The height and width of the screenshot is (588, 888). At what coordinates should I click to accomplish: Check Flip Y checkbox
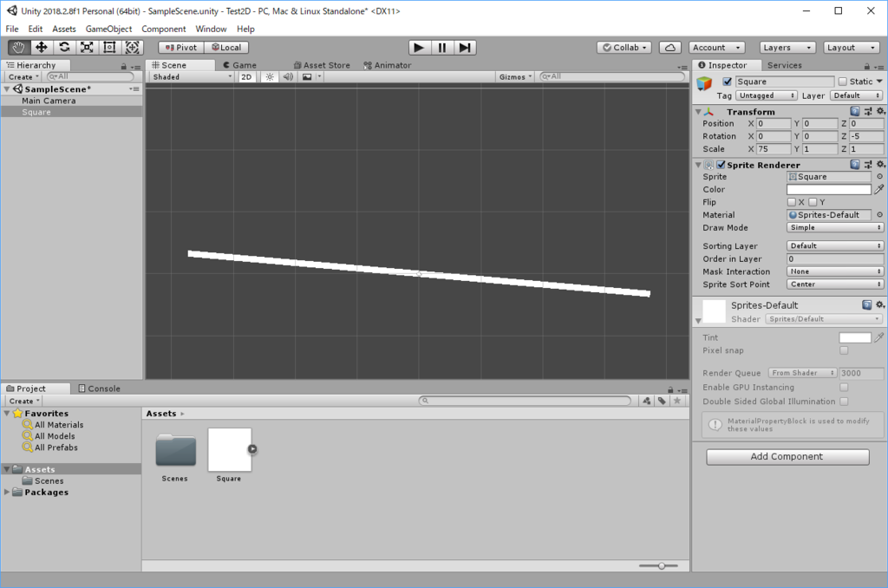813,202
